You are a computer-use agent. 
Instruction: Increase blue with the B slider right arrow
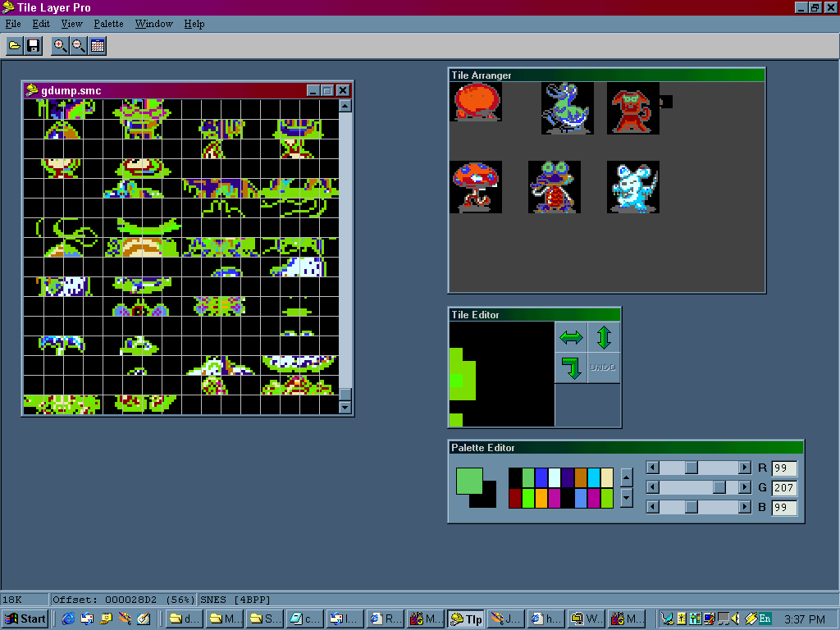click(745, 507)
